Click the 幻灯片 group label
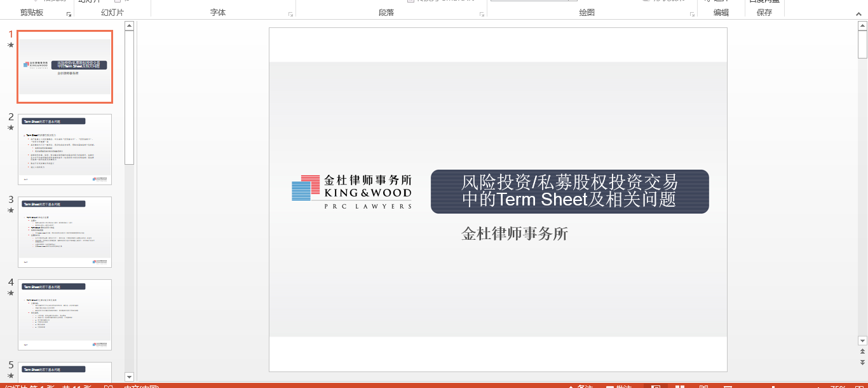 pyautogui.click(x=112, y=13)
